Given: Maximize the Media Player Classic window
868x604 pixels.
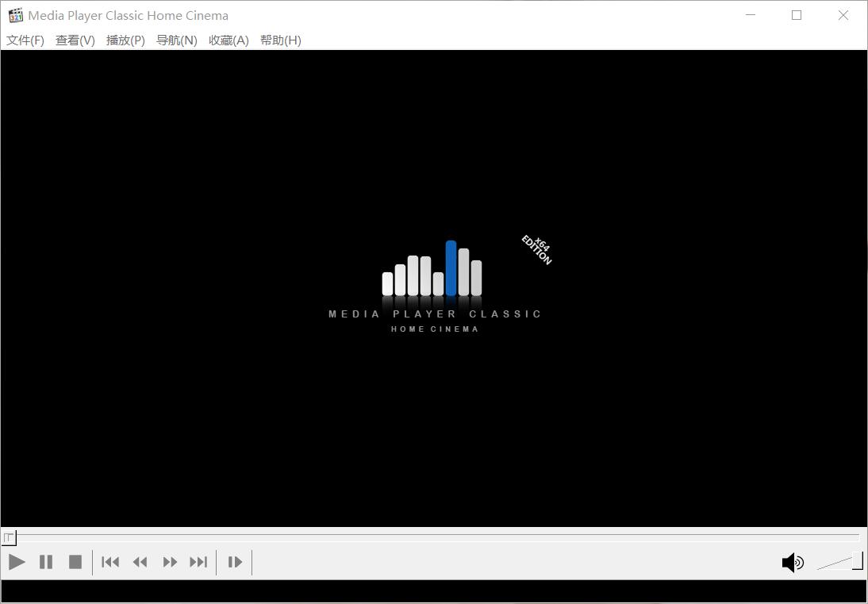Looking at the screenshot, I should coord(797,16).
